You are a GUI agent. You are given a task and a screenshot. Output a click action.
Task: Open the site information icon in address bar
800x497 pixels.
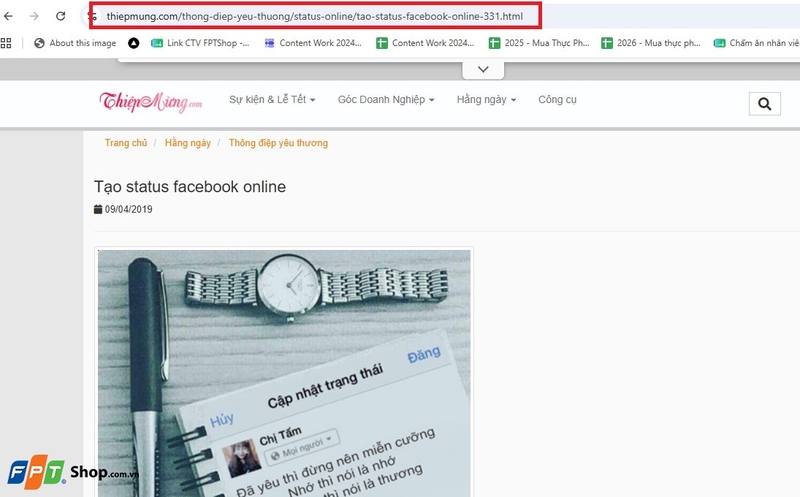92,16
